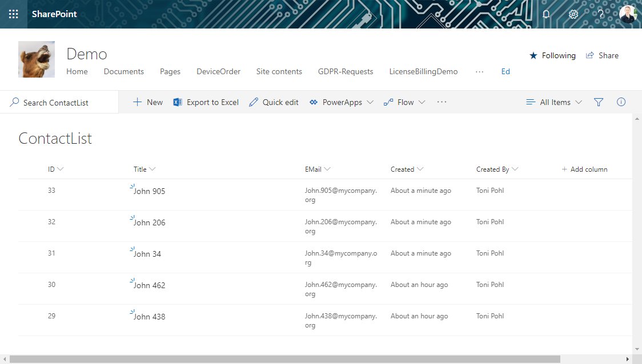Open the filter pane funnel icon
Viewport: 642px width, 364px height.
pyautogui.click(x=599, y=102)
